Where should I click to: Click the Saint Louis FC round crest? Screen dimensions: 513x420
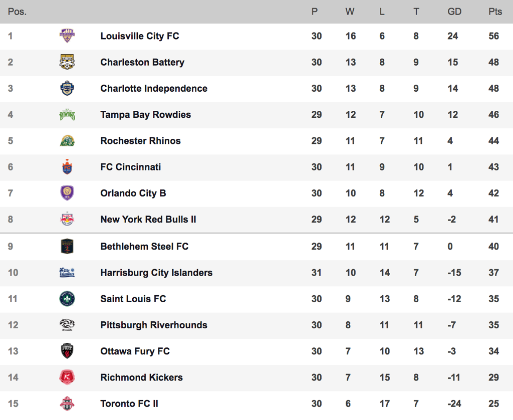(x=67, y=299)
